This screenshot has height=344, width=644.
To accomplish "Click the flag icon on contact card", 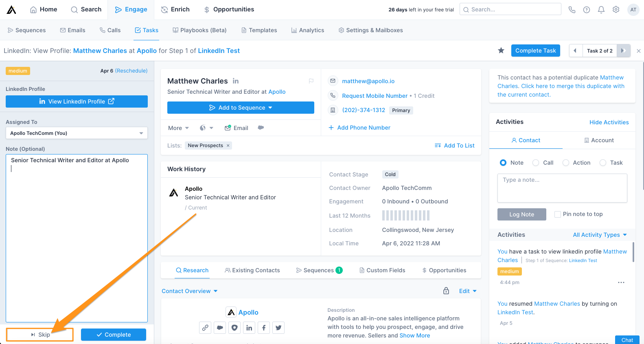I will coord(311,81).
